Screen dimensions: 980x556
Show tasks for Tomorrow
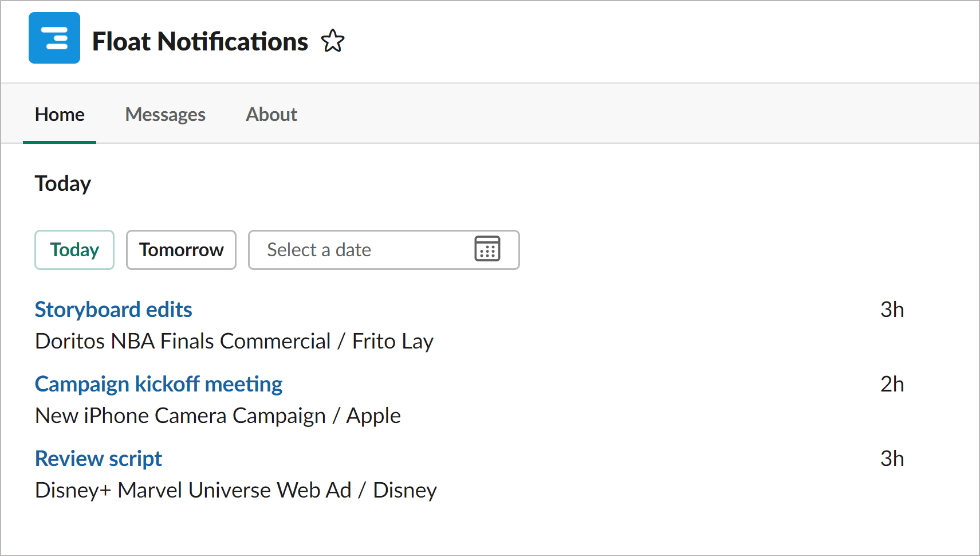point(181,250)
